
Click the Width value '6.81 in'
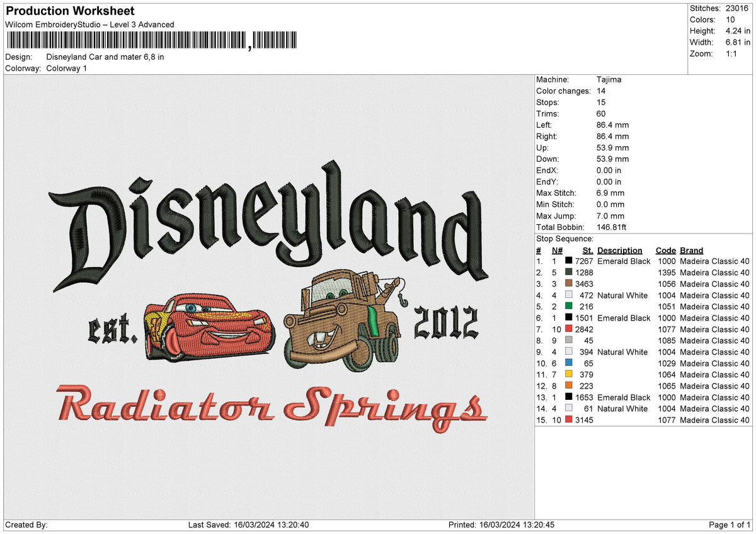click(x=738, y=42)
